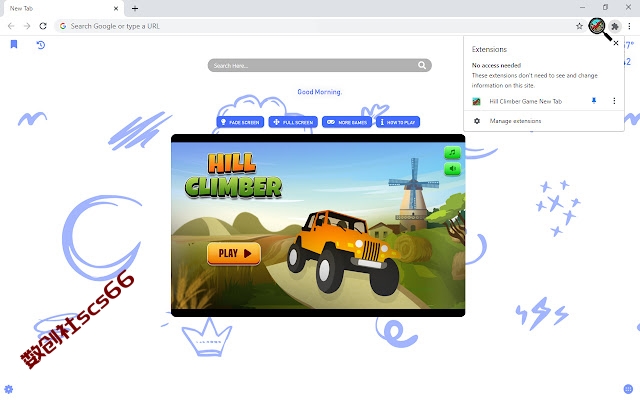Click the Manage extensions gear icon
The height and width of the screenshot is (400, 640).
pos(477,121)
